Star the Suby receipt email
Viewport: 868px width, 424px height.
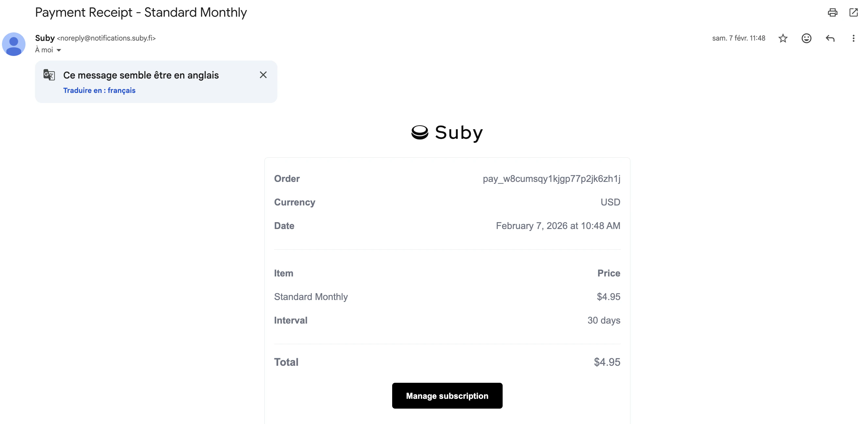[783, 38]
